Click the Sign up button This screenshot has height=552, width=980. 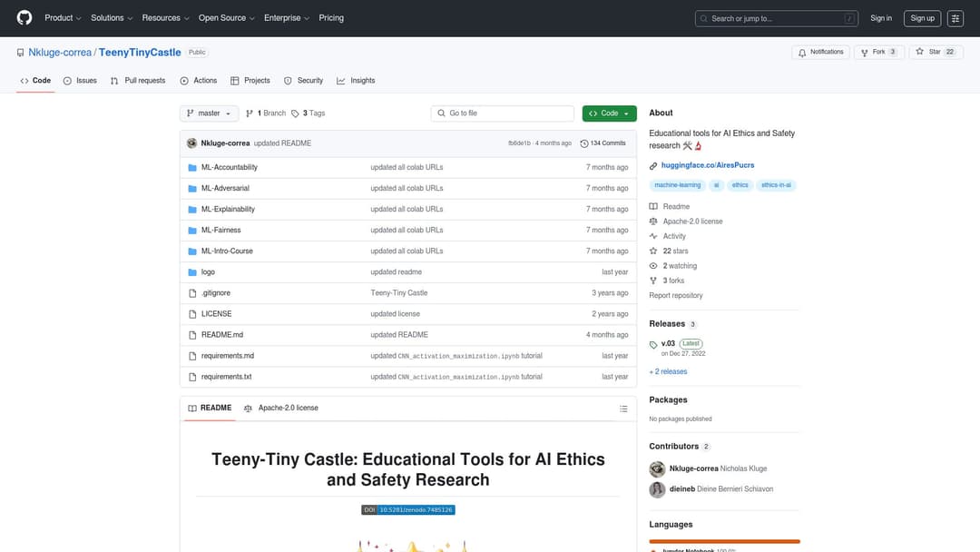922,18
